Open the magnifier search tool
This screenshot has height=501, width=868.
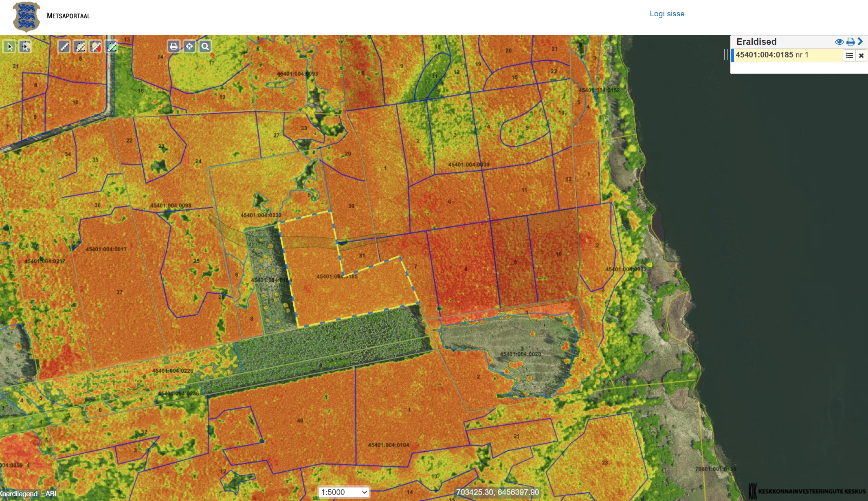205,46
